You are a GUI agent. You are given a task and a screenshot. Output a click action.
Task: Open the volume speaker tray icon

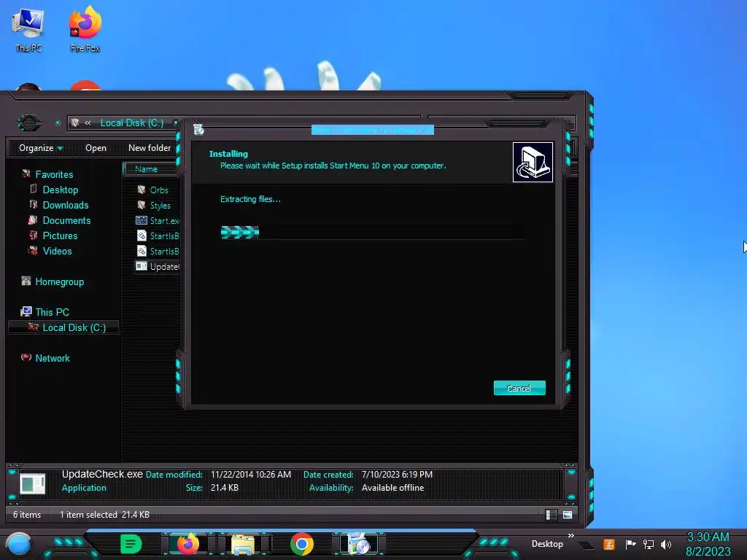pyautogui.click(x=665, y=544)
